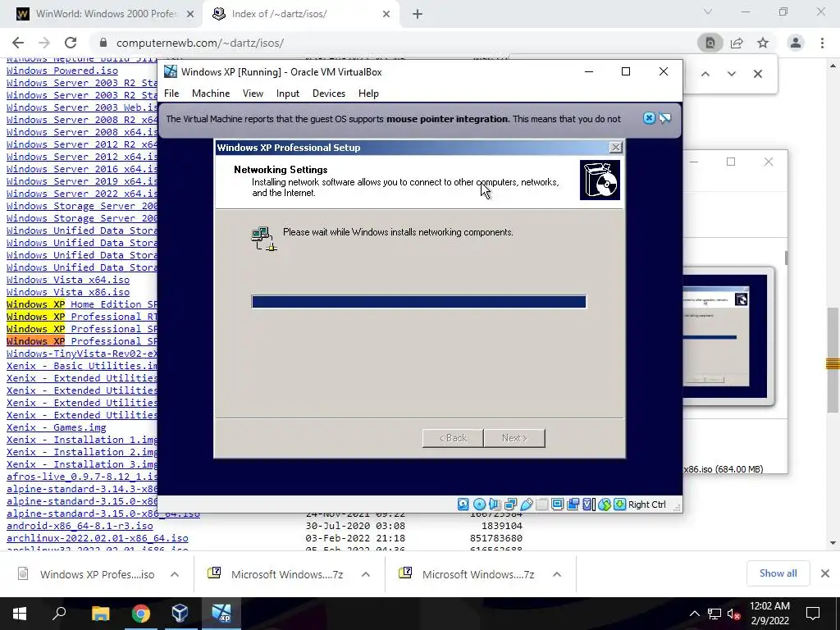Show hidden system tray icons chevron
Screen dimensions: 840x630
click(694, 614)
